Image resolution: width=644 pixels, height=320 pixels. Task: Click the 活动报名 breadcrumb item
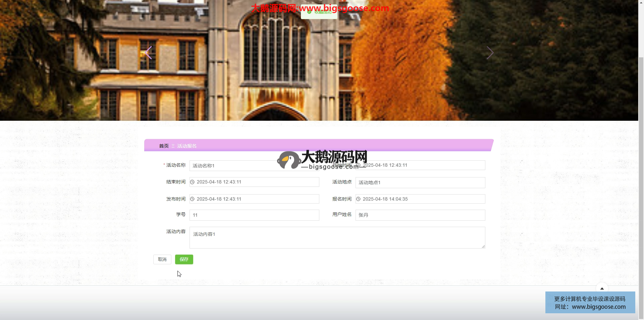187,146
